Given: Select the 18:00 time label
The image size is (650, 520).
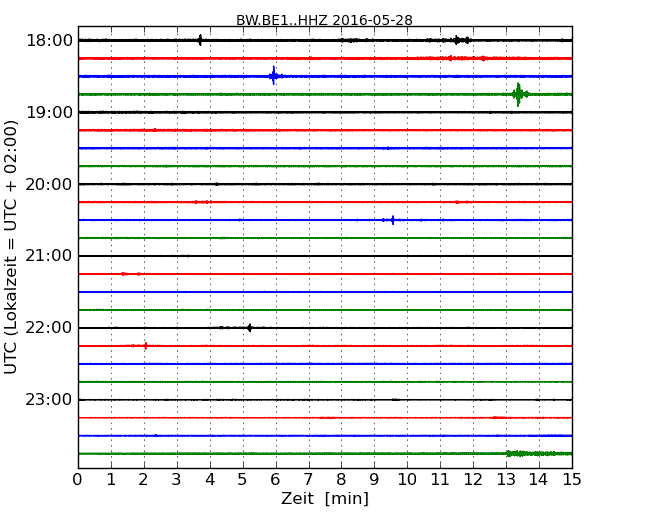Looking at the screenshot, I should (x=49, y=41).
